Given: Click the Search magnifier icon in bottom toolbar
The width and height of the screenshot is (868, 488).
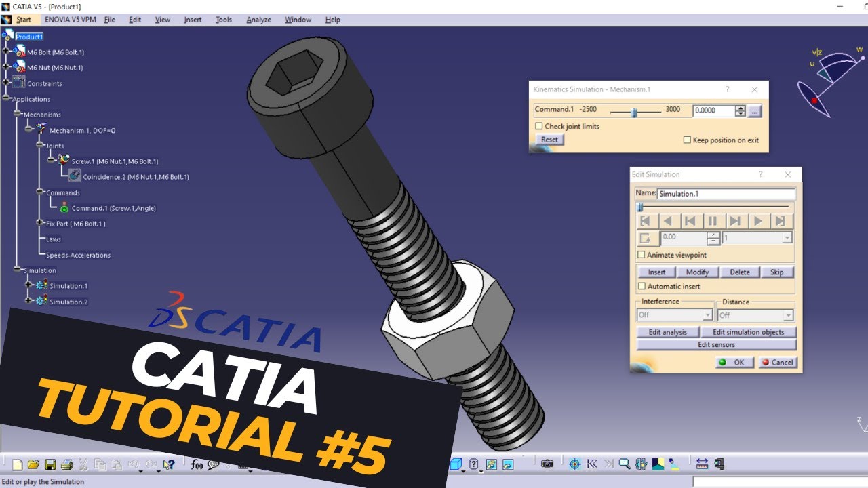Looking at the screenshot, I should coord(625,464).
